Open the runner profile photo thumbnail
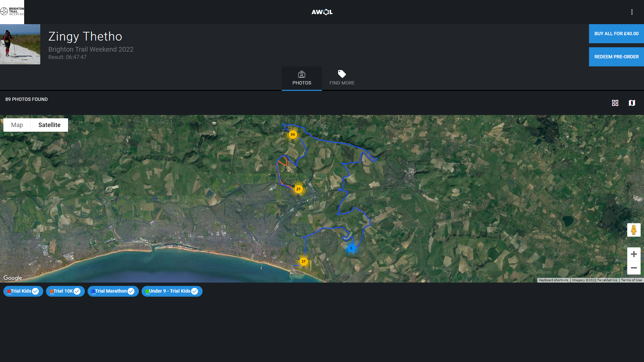Screen dimensions: 644x362 tap(20, 44)
